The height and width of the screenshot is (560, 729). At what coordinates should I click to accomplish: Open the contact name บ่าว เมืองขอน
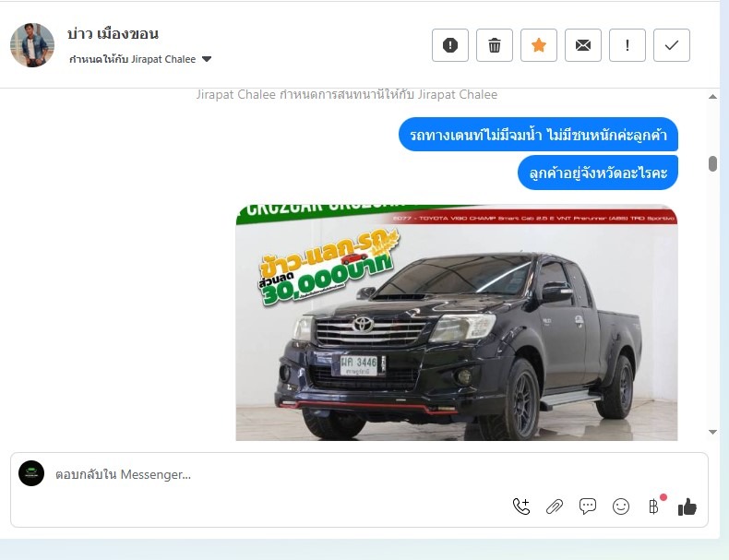tap(113, 33)
